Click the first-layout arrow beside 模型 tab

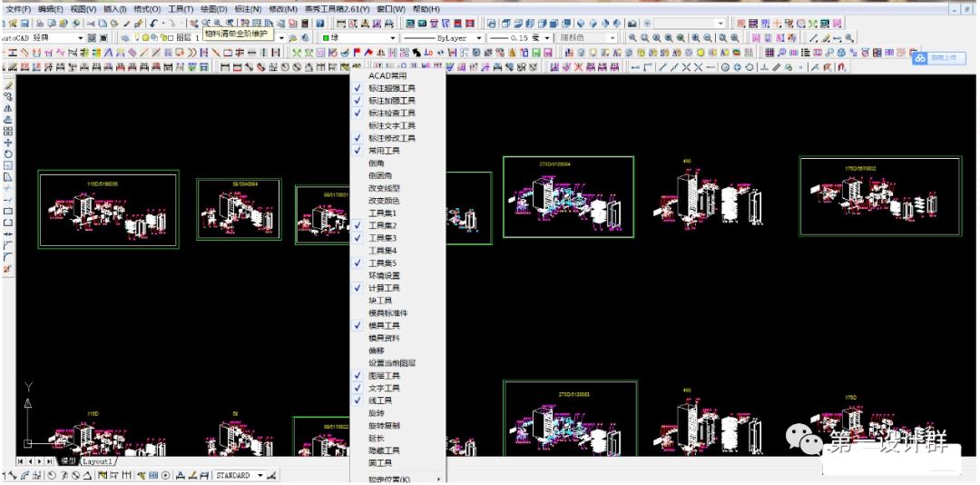tap(20, 461)
